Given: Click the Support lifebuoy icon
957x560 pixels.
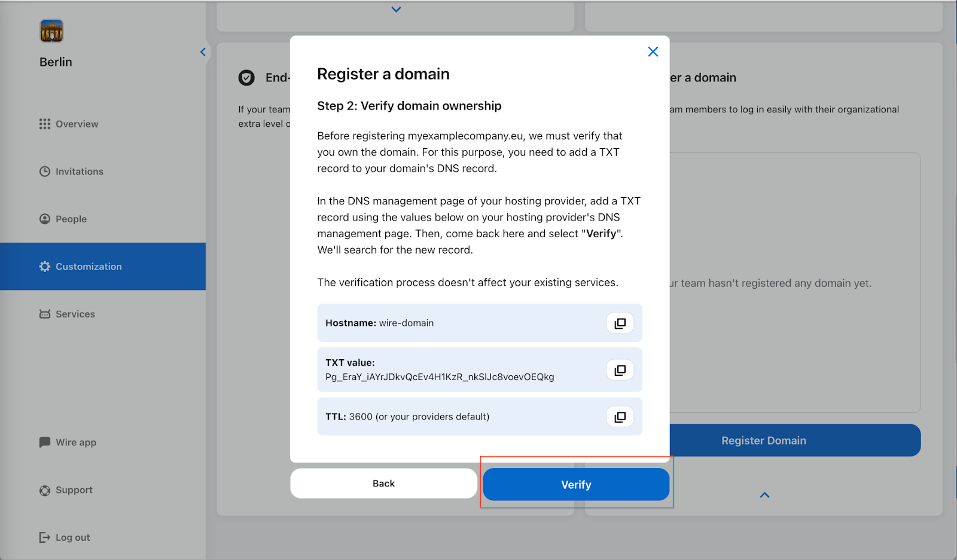Looking at the screenshot, I should tap(45, 491).
